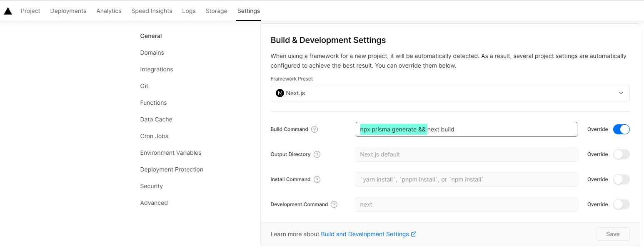Screen dimensions: 644x252
Task: Click the Development Command help icon
Action: click(x=334, y=204)
